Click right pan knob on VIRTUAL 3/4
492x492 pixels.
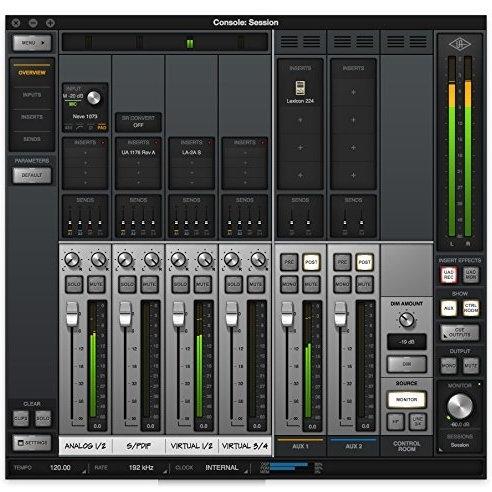pos(258,260)
